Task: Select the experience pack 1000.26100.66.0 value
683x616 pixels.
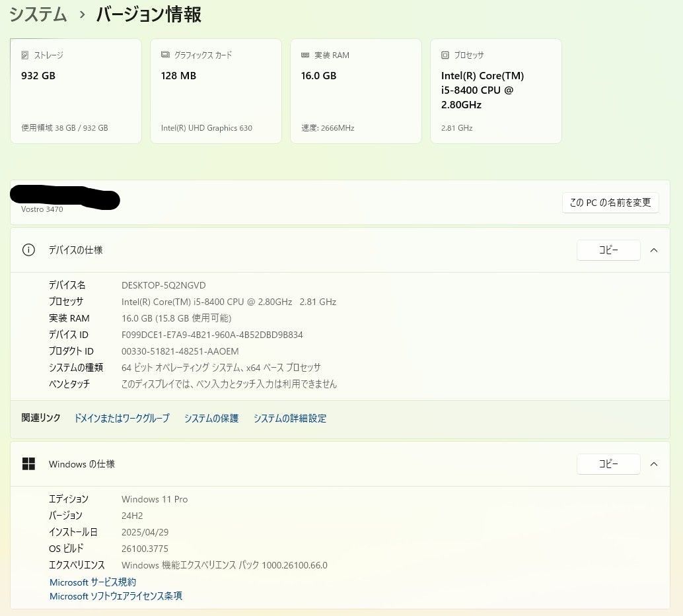Action: pyautogui.click(x=225, y=566)
